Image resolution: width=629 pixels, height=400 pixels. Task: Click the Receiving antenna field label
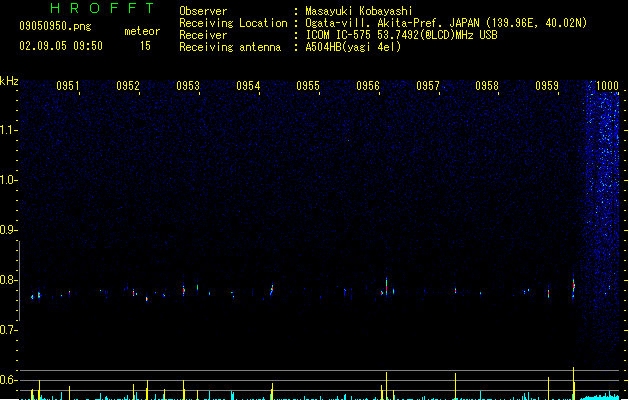tap(230, 47)
